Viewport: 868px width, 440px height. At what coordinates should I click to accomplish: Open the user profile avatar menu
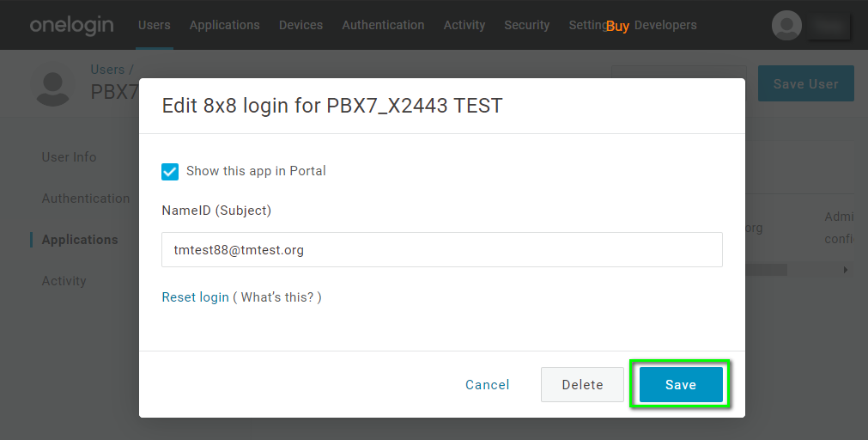786,26
